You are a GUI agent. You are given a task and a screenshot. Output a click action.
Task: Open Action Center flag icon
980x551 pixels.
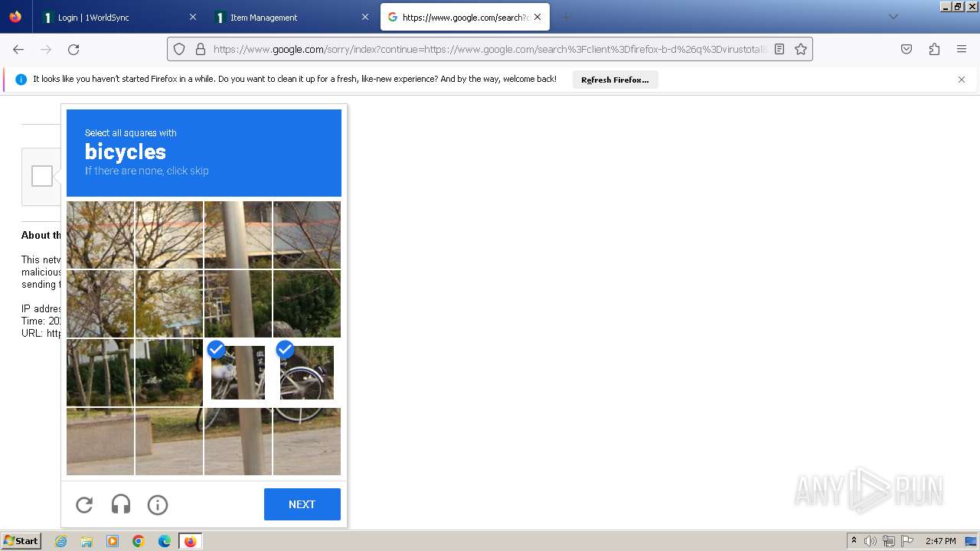tap(906, 541)
